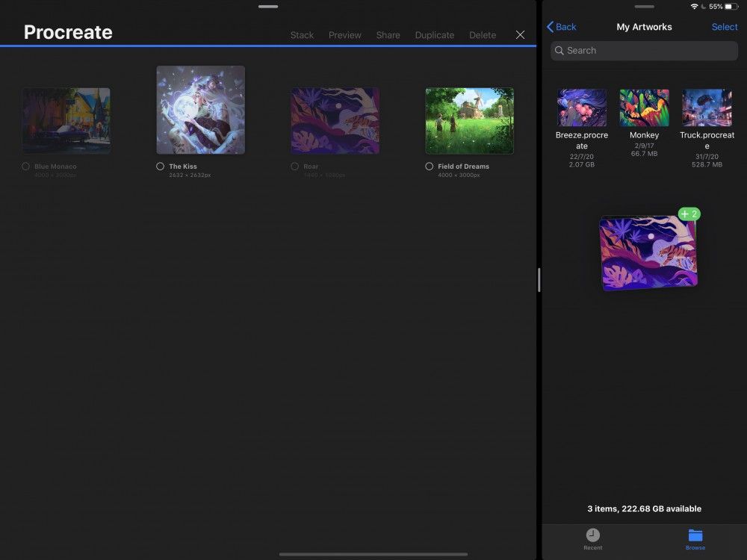Screen dimensions: 747x560
Task: Select The Kiss artwork circle
Action: tap(159, 167)
